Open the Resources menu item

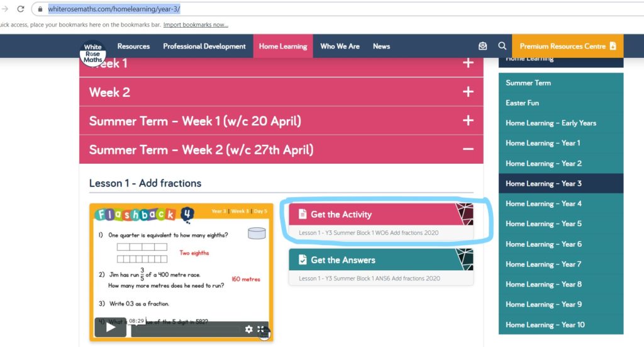133,46
